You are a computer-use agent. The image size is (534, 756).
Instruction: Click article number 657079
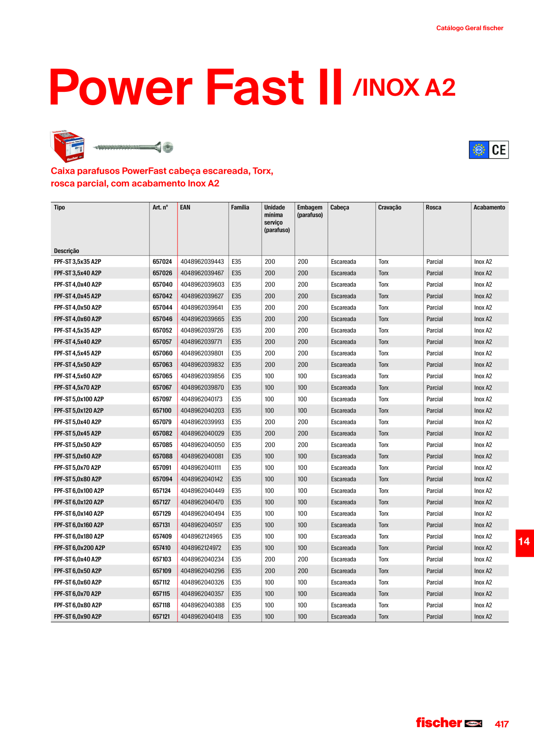[162, 422]
